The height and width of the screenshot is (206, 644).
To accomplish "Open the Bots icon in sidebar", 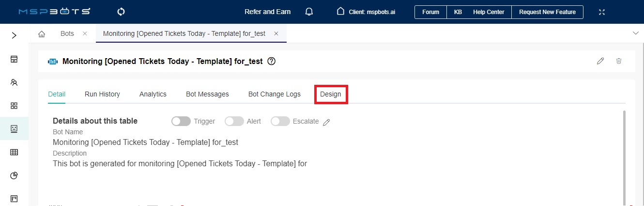I will coord(14,128).
